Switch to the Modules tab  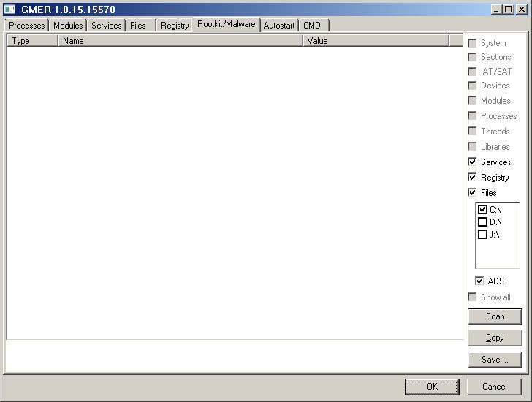tap(68, 26)
